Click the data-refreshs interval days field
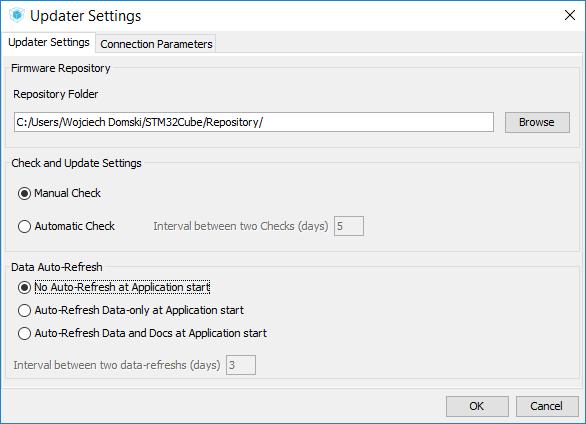The image size is (586, 424). click(241, 365)
